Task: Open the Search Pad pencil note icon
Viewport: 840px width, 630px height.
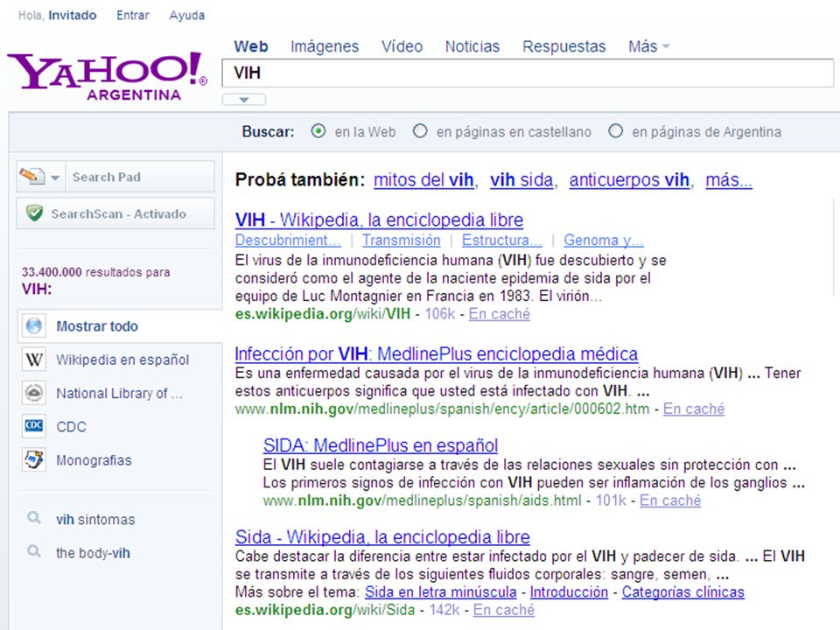Action: tap(32, 176)
